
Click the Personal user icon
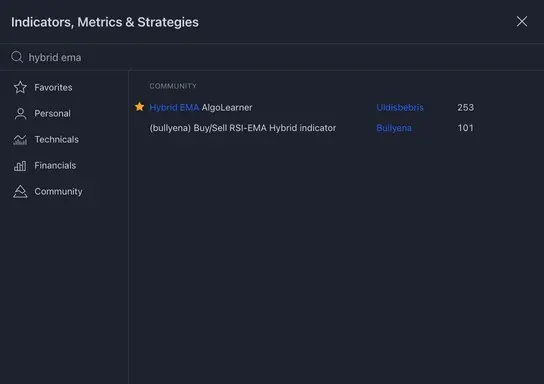coord(20,113)
